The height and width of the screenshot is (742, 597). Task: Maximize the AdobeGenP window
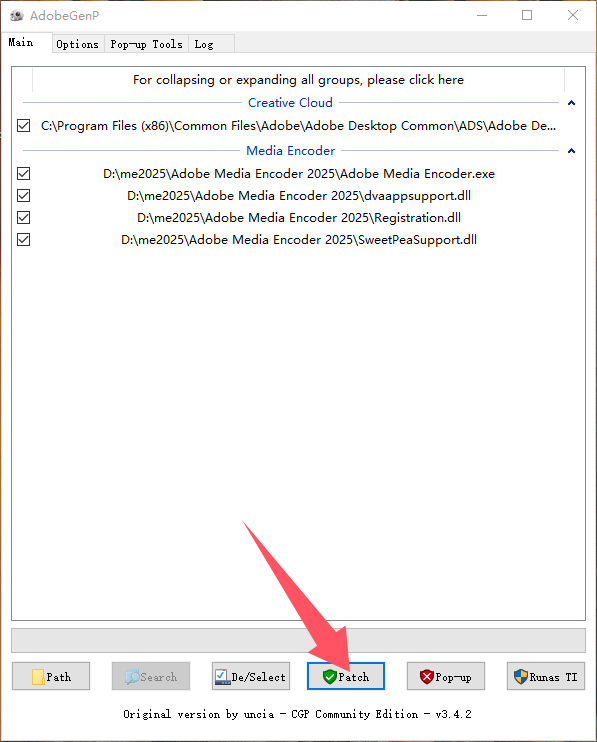[x=527, y=15]
